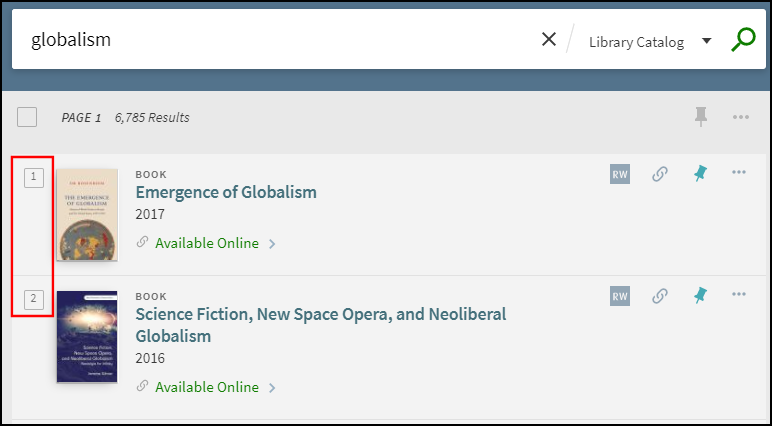Open the Library Catalog scope dropdown
The height and width of the screenshot is (426, 772).
[649, 42]
